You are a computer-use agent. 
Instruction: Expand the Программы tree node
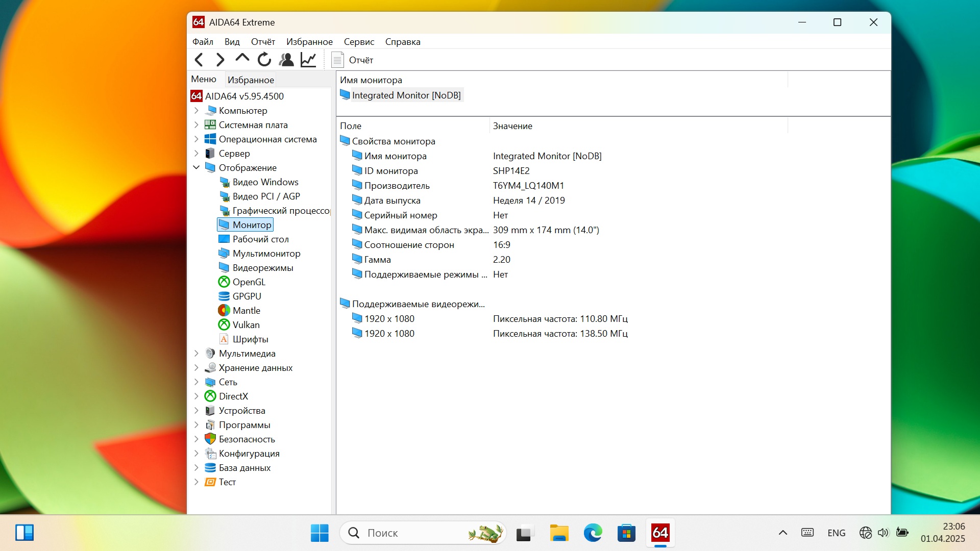click(197, 424)
